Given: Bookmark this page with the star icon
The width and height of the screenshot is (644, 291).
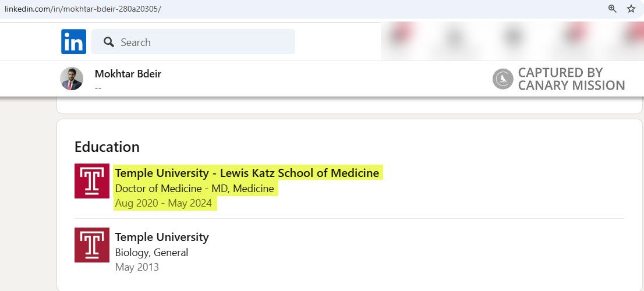Looking at the screenshot, I should [x=631, y=9].
